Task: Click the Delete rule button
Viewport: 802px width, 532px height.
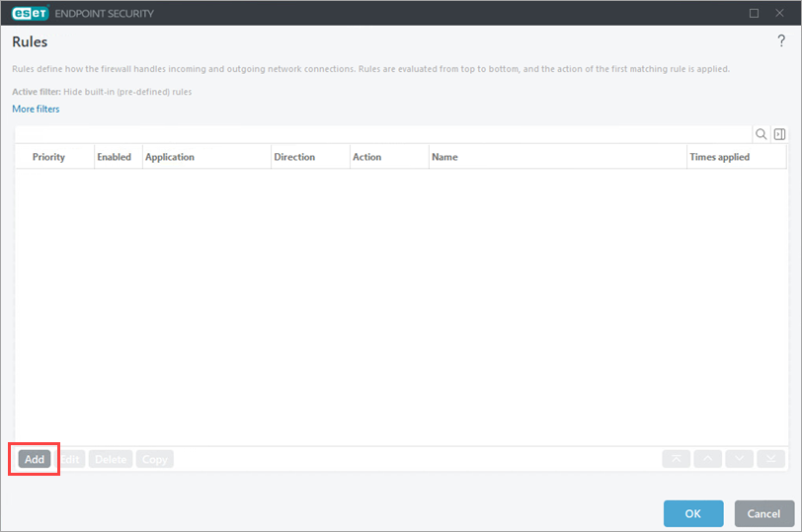Action: click(x=111, y=459)
